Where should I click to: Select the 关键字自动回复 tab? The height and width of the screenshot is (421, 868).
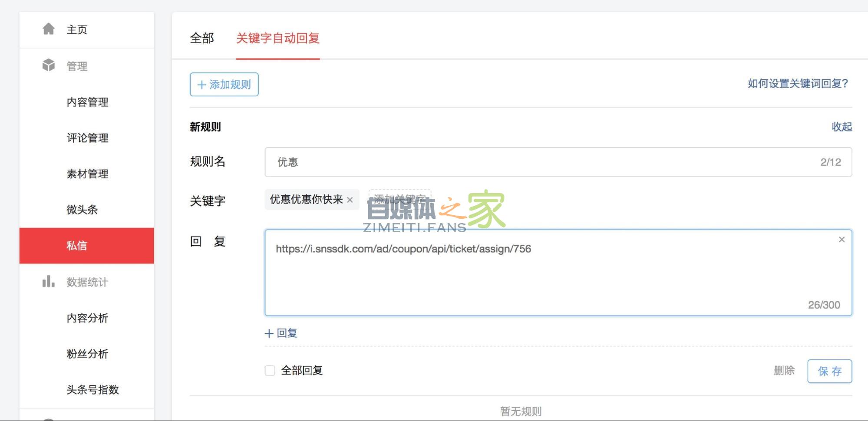click(278, 38)
